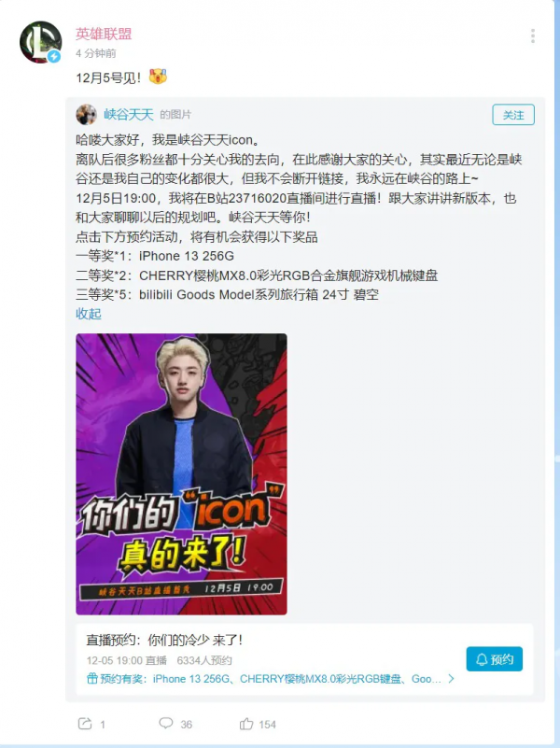The width and height of the screenshot is (560, 748).
Task: Open the 峡谷天天 username link
Action: [x=129, y=115]
